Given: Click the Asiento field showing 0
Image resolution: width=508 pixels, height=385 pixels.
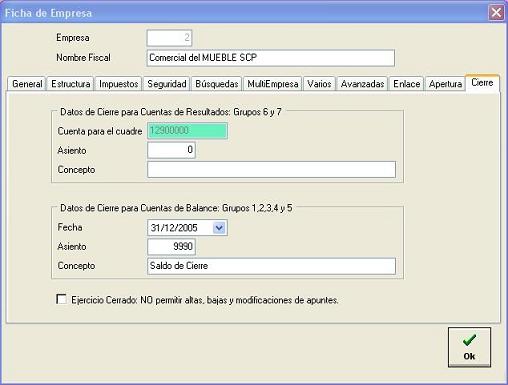Looking at the screenshot, I should point(171,150).
